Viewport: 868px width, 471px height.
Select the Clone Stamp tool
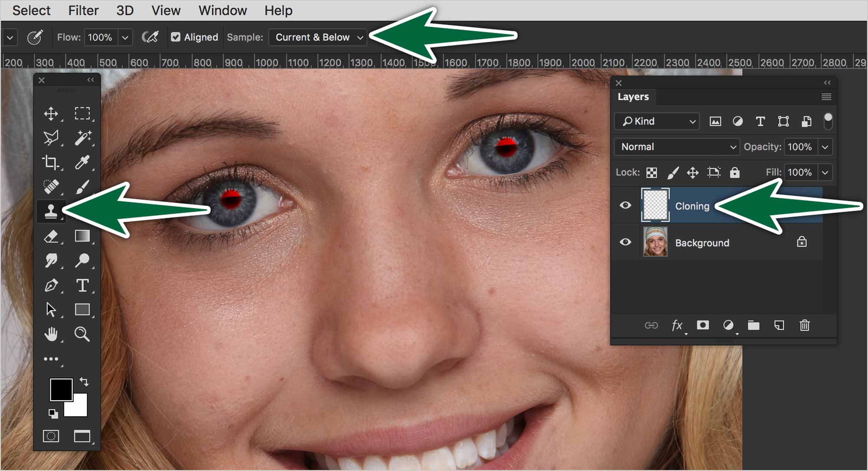click(x=52, y=210)
